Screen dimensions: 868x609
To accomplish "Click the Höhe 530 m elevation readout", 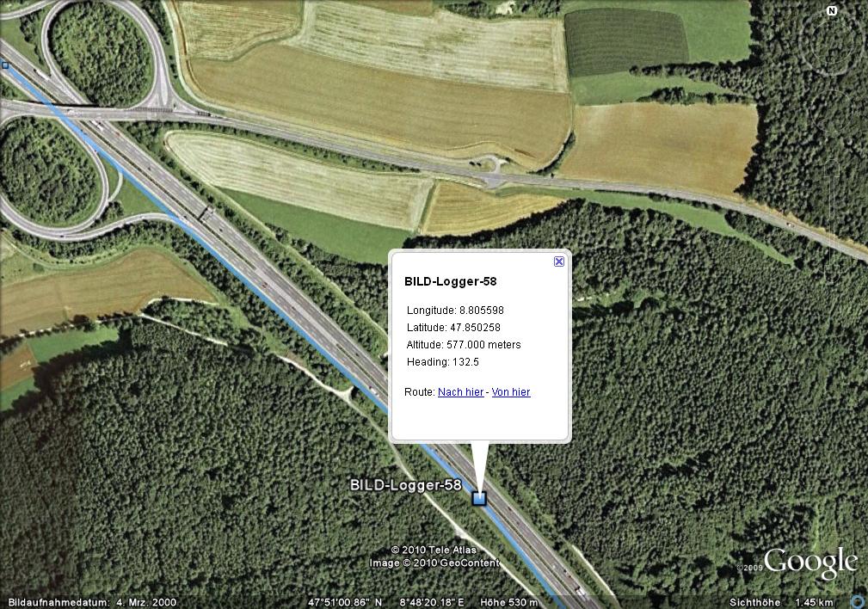I will click(x=508, y=602).
